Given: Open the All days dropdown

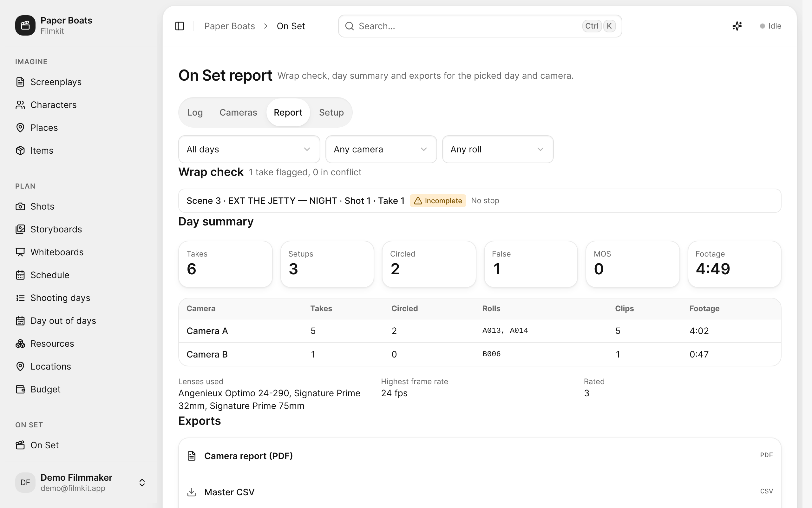Looking at the screenshot, I should pos(249,149).
